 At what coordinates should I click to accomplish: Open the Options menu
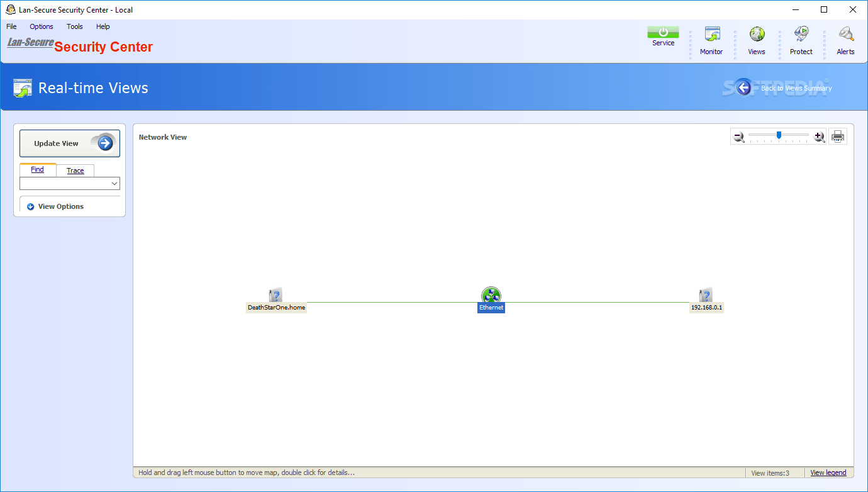pos(42,26)
